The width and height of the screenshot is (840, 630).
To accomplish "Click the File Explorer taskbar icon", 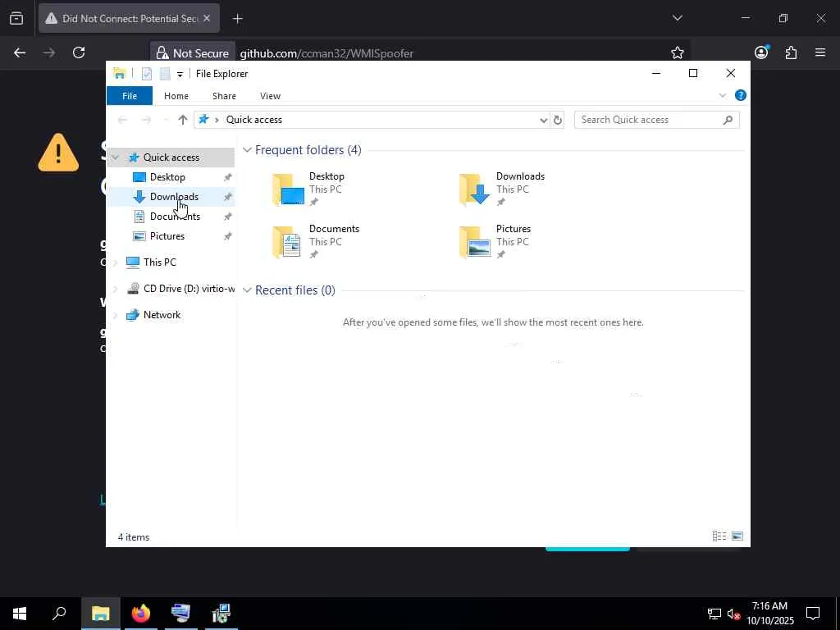I will coord(101,614).
